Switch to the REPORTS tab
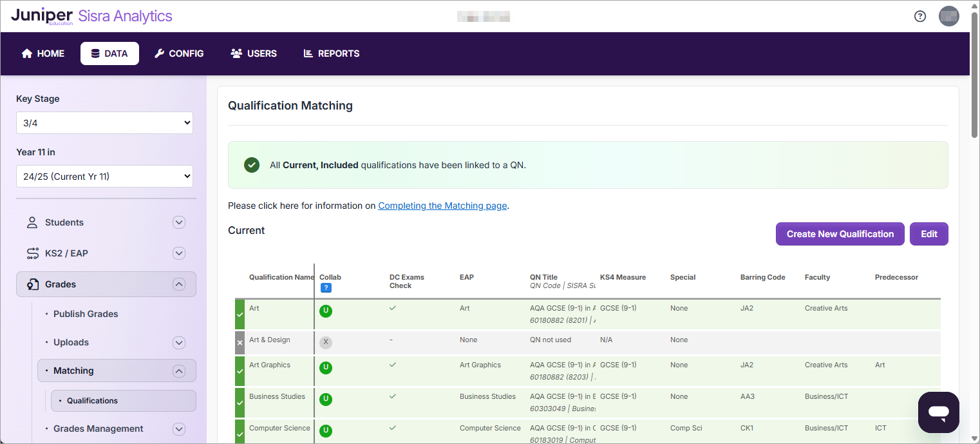 click(332, 53)
